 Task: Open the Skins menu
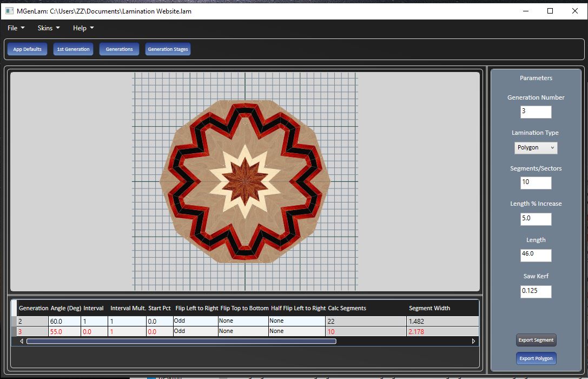(x=49, y=28)
